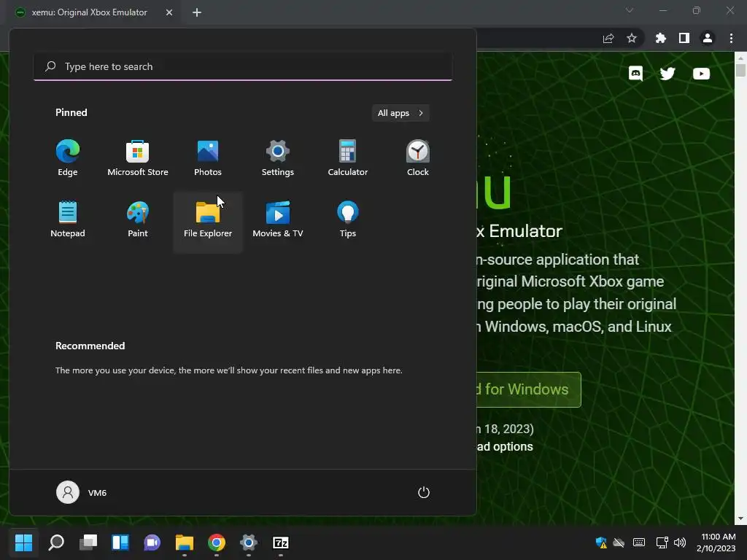Open Windows Security tray icon
The image size is (747, 560).
click(601, 542)
